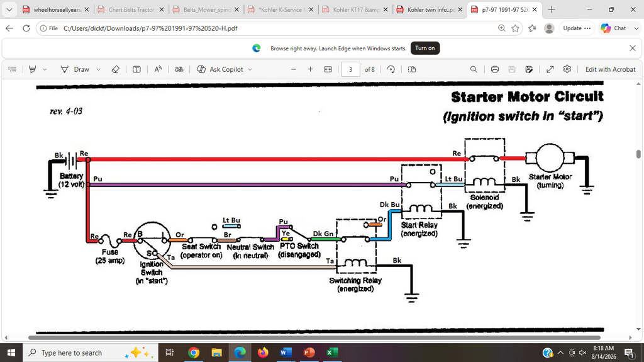Open the notifications center
This screenshot has height=362, width=644.
pyautogui.click(x=629, y=353)
